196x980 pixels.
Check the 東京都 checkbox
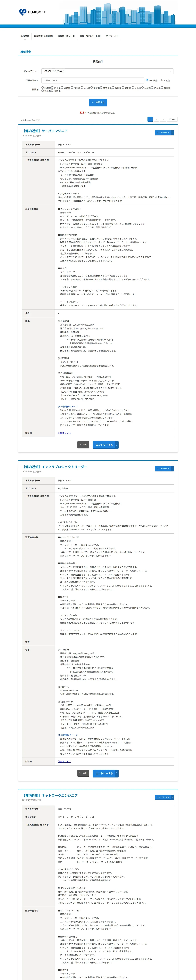click(92, 88)
